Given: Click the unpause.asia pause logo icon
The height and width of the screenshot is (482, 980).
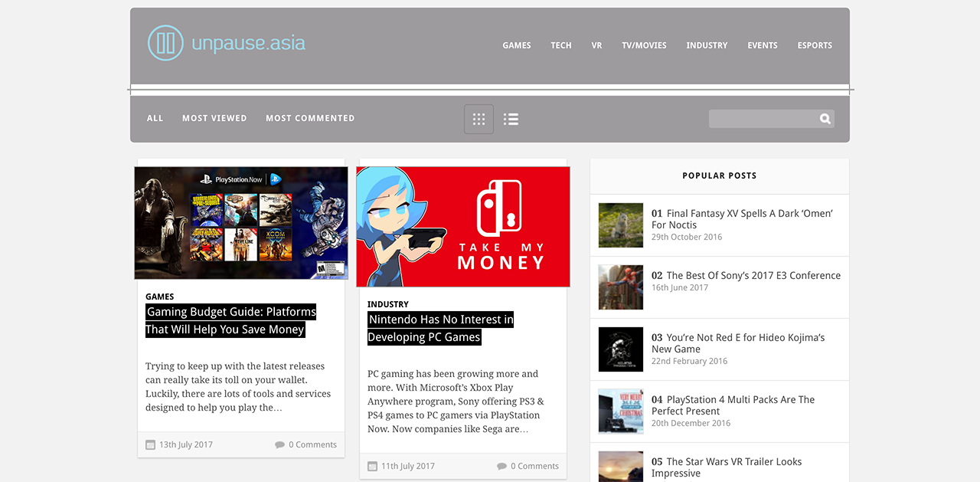Looking at the screenshot, I should 165,43.
